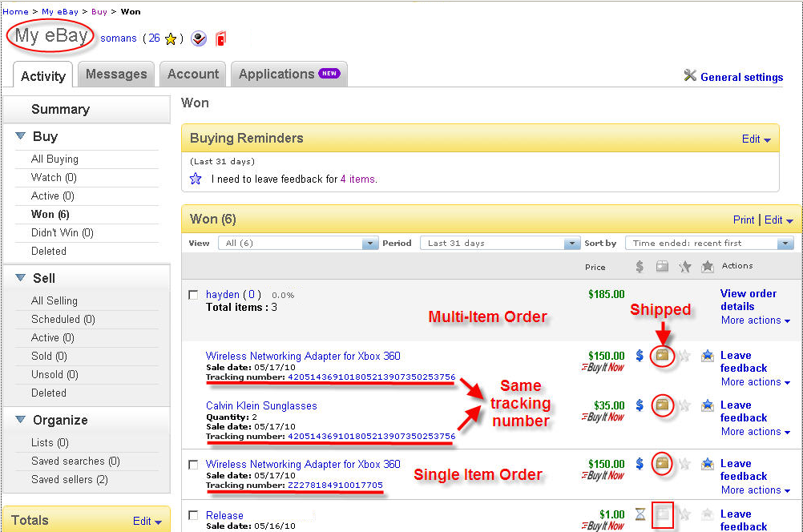Click the General settings tools icon
Image resolution: width=803 pixels, height=532 pixels.
pyautogui.click(x=690, y=76)
